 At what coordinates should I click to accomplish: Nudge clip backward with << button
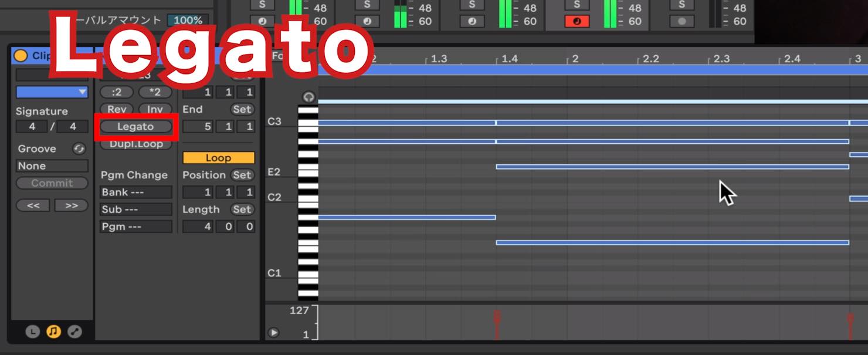[33, 206]
